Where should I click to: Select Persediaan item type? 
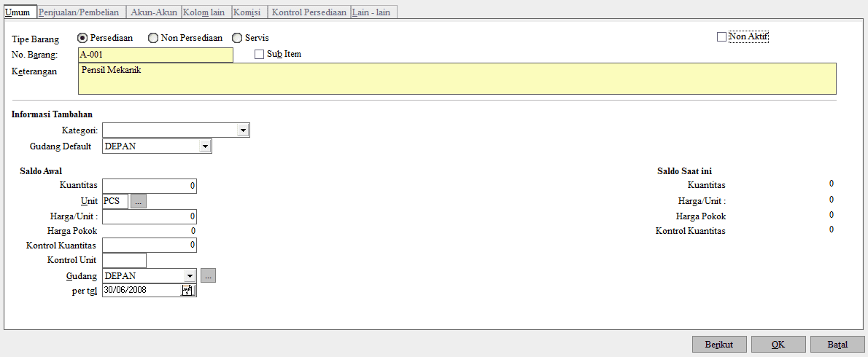[82, 38]
